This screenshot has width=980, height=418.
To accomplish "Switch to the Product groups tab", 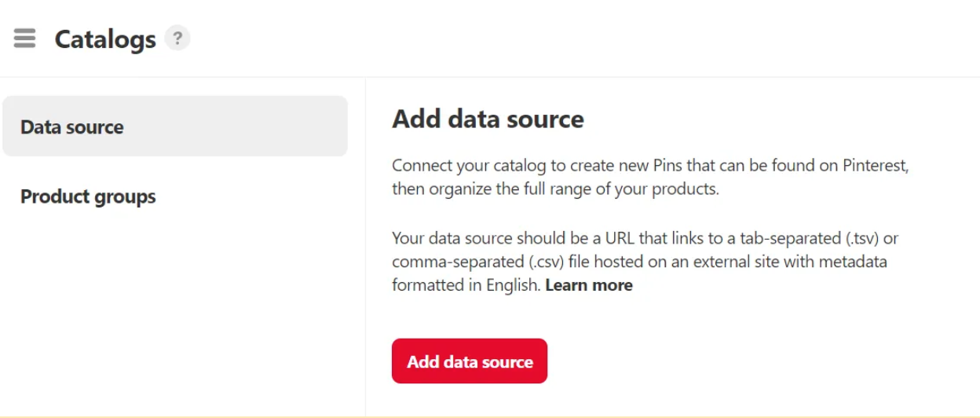I will tap(88, 196).
